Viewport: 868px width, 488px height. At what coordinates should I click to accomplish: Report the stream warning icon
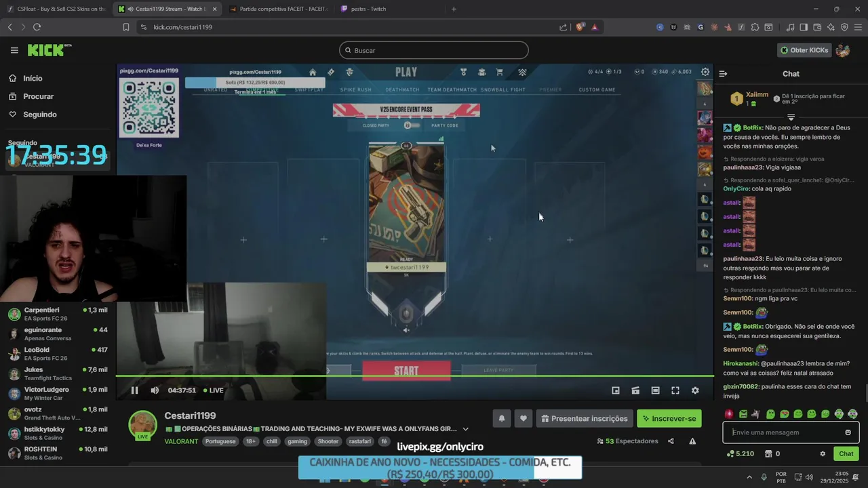[692, 441]
